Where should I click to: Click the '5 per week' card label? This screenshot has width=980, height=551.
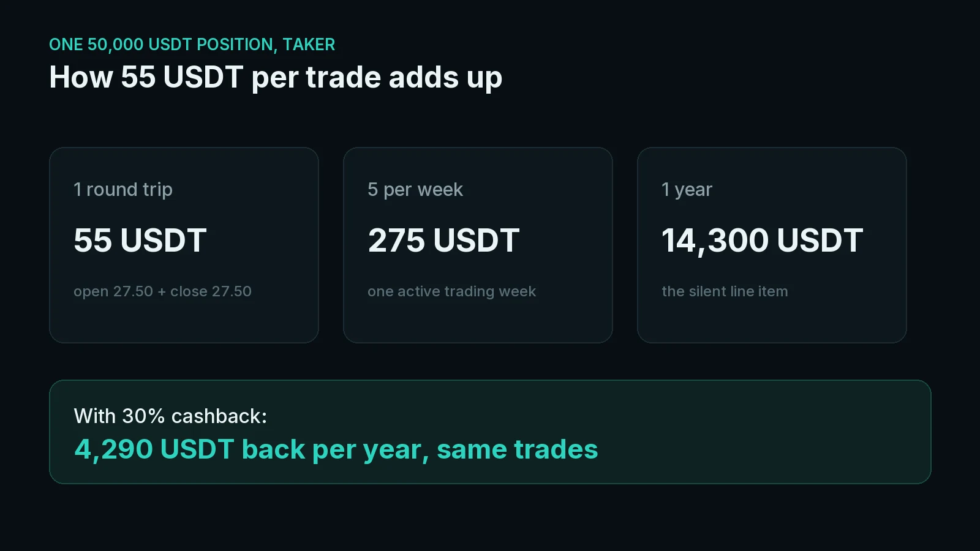(415, 190)
